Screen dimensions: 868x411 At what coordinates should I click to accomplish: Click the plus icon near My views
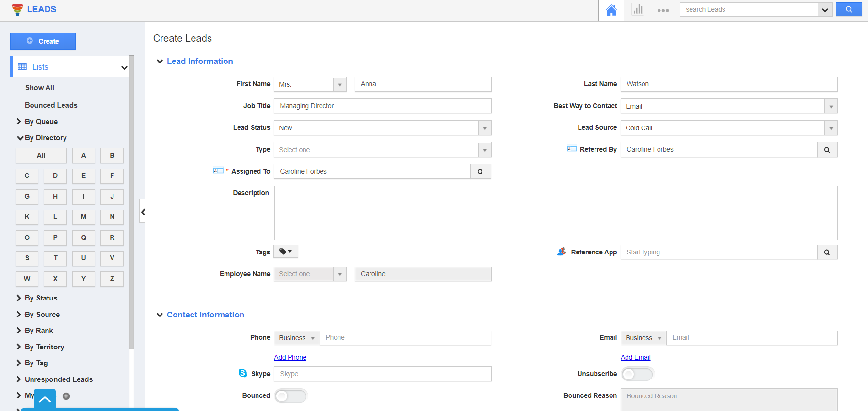[x=66, y=396]
